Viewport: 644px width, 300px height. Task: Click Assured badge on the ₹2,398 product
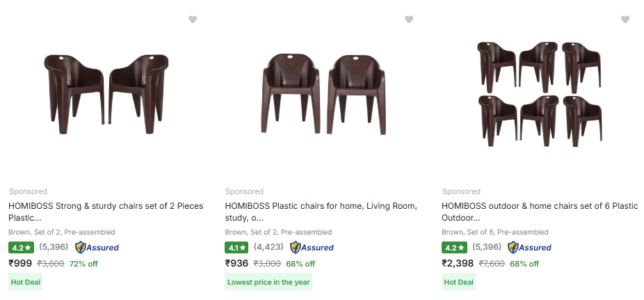(x=529, y=247)
